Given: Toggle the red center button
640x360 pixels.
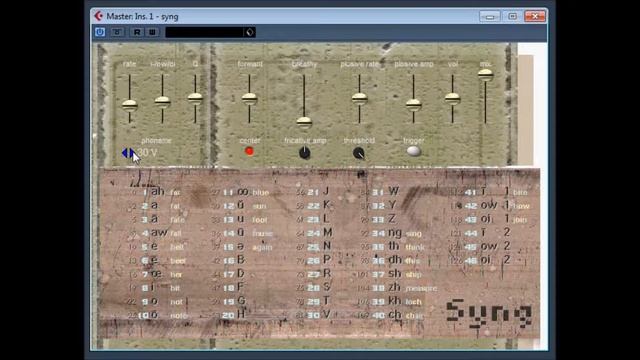Looking at the screenshot, I should (249, 151).
